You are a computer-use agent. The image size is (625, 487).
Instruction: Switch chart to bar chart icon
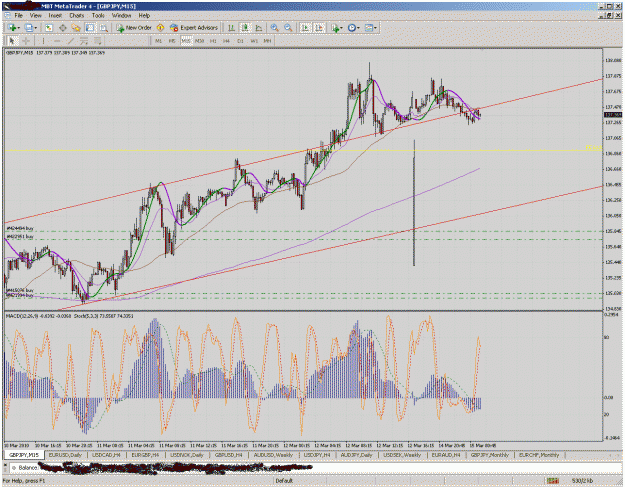click(x=231, y=27)
